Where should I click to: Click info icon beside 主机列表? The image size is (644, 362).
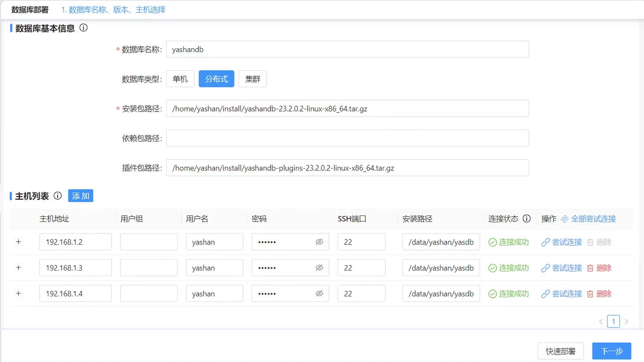[x=57, y=196]
